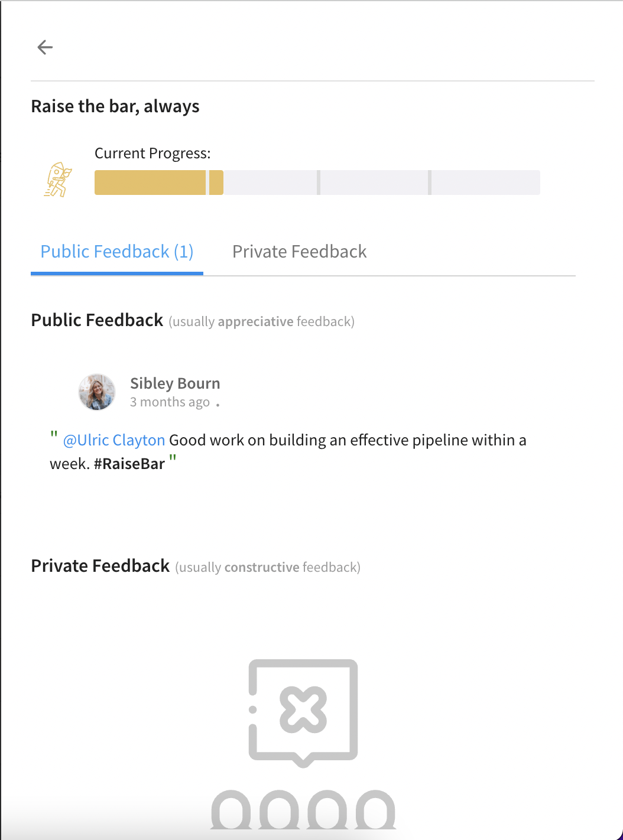Click the opening green quote mark

coord(54,435)
